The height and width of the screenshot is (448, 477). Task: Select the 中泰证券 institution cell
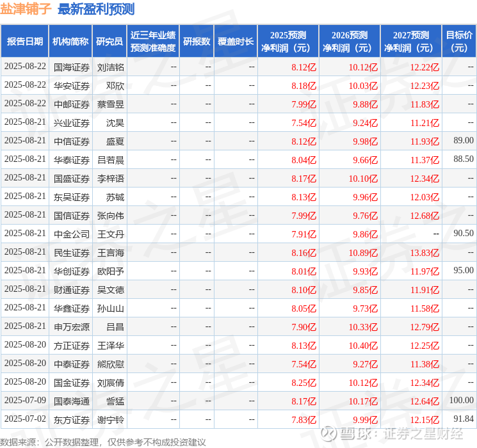pos(72,364)
